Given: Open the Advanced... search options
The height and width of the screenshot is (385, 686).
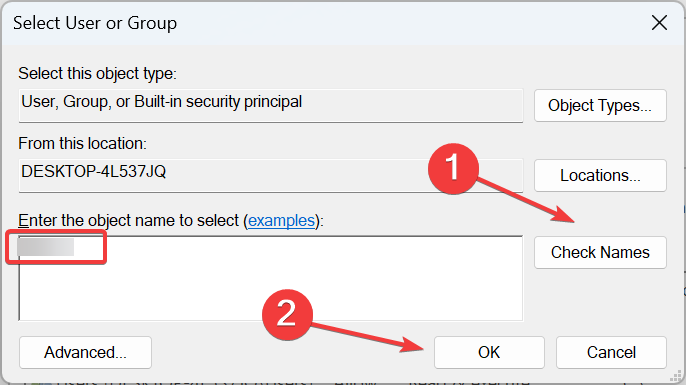Looking at the screenshot, I should (x=85, y=352).
